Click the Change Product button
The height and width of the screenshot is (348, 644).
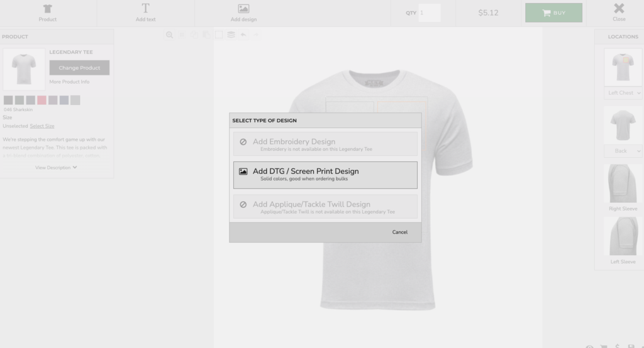point(79,68)
